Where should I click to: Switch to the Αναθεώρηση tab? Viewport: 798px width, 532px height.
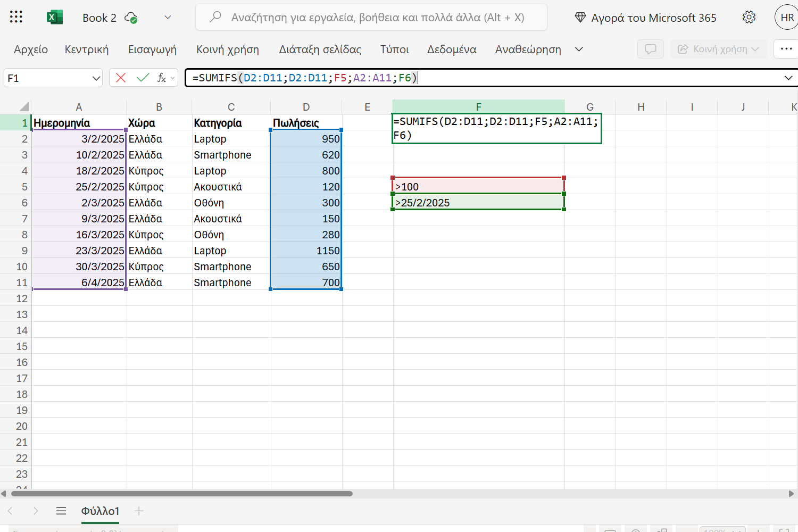click(x=528, y=49)
